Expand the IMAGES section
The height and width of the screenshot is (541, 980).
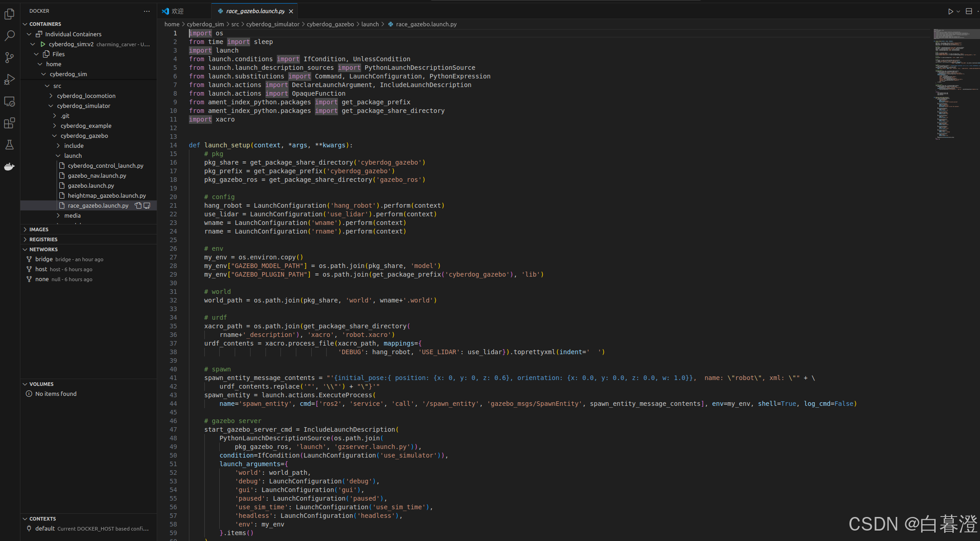pyautogui.click(x=39, y=229)
